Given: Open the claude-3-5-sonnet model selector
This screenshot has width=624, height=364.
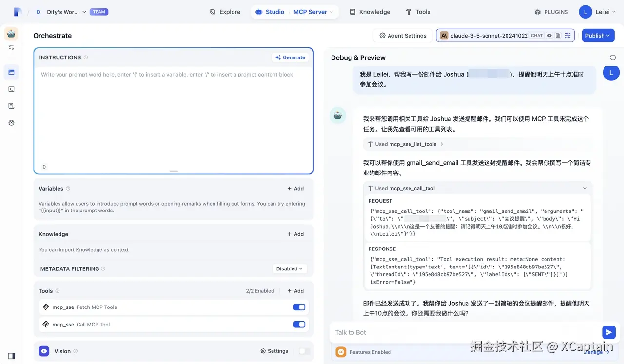Looking at the screenshot, I should click(505, 36).
